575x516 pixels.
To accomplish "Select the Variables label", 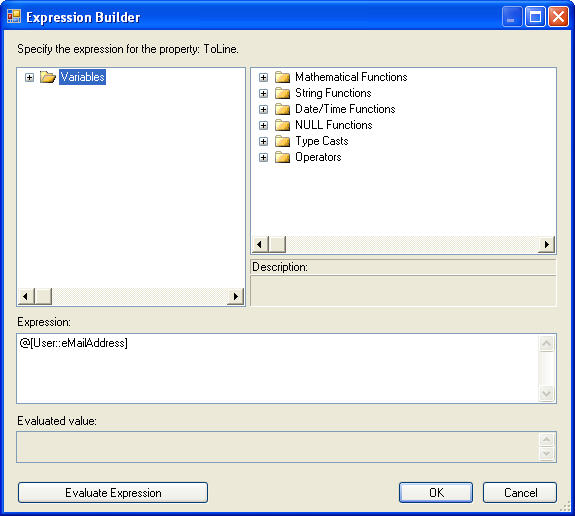I will click(x=83, y=77).
